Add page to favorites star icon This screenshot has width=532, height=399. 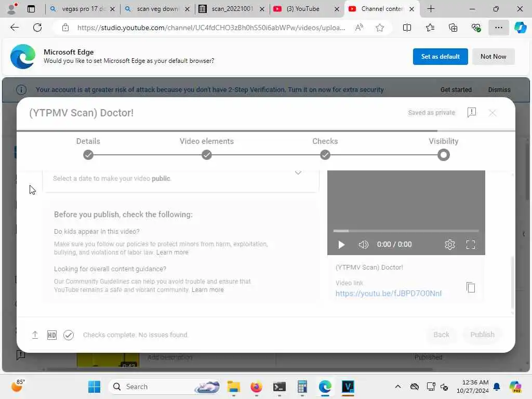click(x=380, y=28)
